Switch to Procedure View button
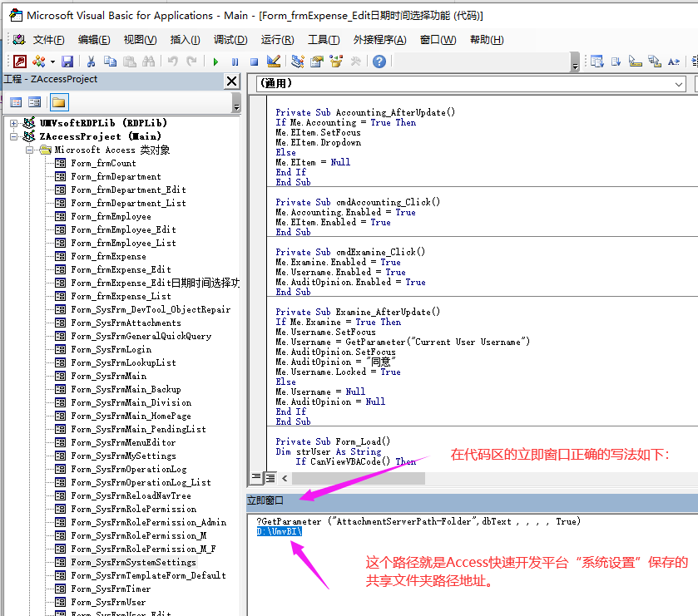 pyautogui.click(x=256, y=478)
